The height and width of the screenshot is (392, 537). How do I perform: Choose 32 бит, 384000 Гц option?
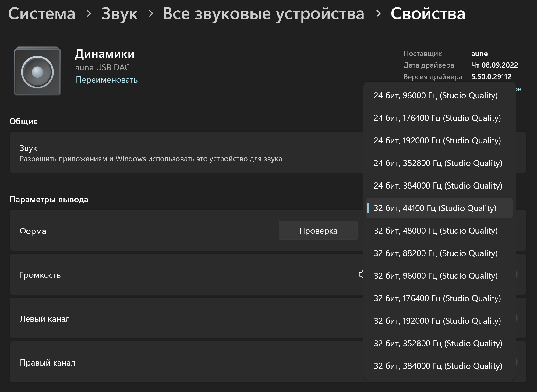[438, 366]
